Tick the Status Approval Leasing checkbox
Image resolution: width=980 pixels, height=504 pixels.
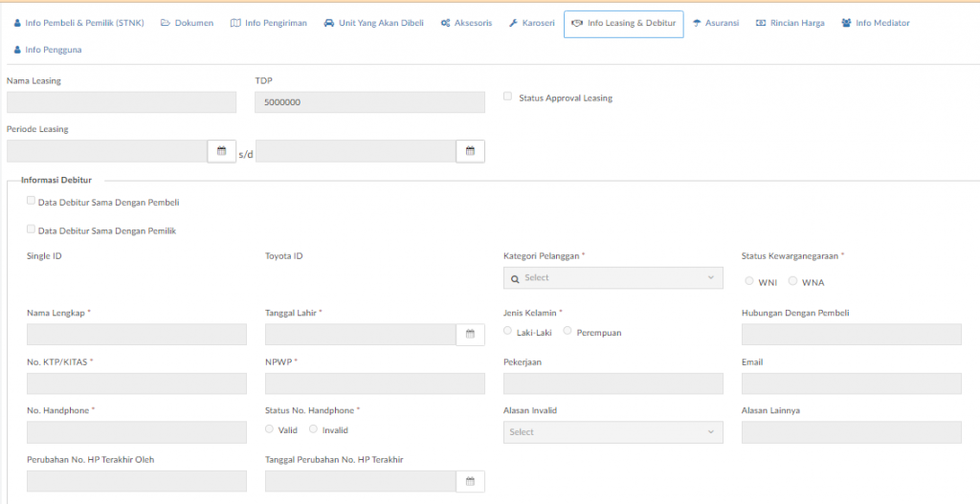point(507,97)
